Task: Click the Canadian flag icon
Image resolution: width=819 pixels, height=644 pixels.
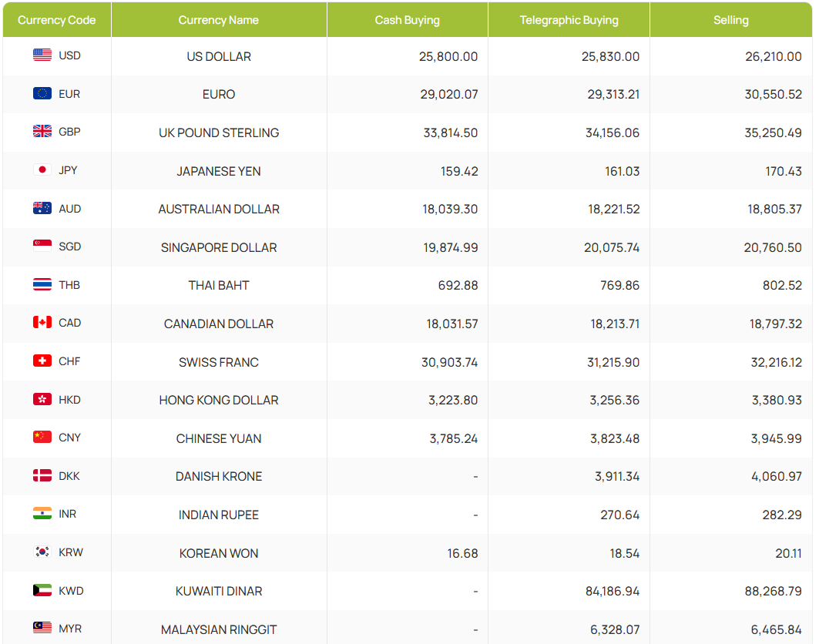Action: point(42,322)
